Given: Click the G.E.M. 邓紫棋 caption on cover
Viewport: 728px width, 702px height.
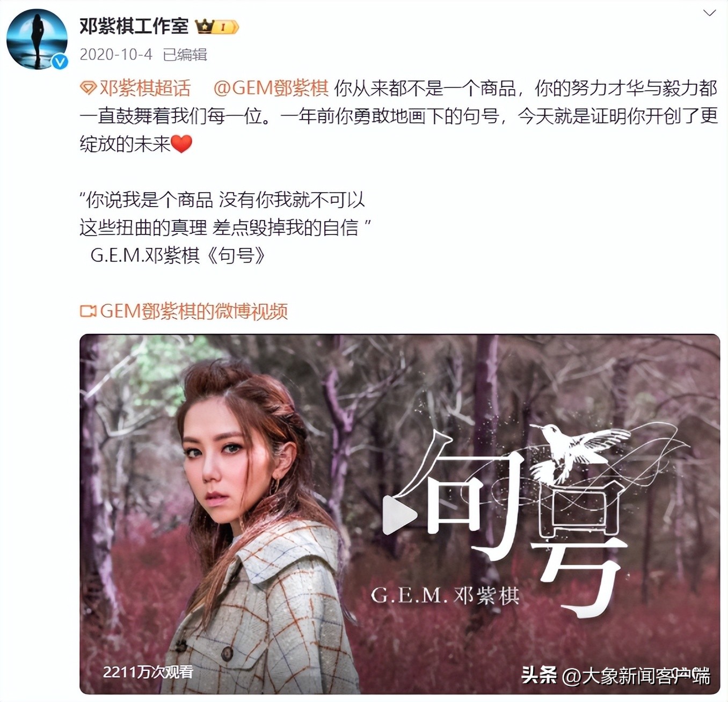Looking at the screenshot, I should point(445,595).
